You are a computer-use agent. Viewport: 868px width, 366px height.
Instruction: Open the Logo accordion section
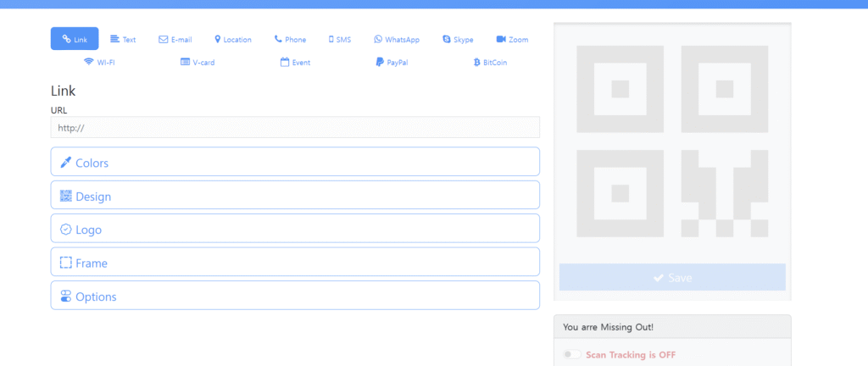pos(295,229)
